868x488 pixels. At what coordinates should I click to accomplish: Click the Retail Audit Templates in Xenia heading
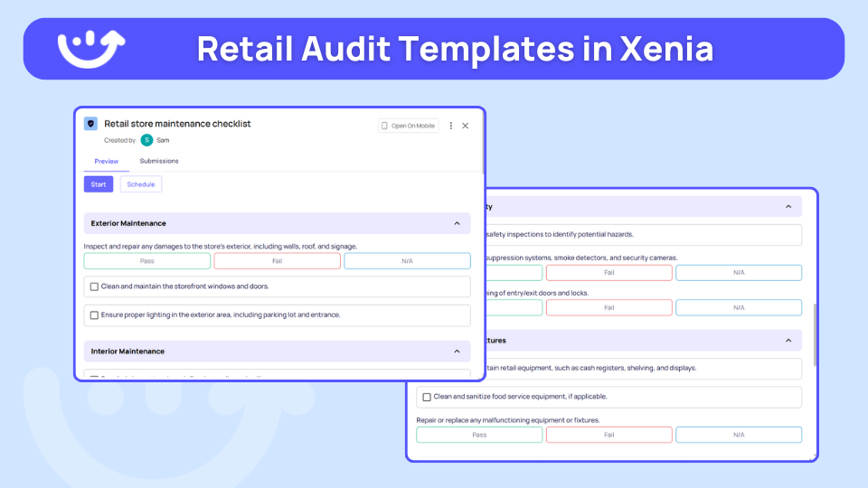pos(455,49)
